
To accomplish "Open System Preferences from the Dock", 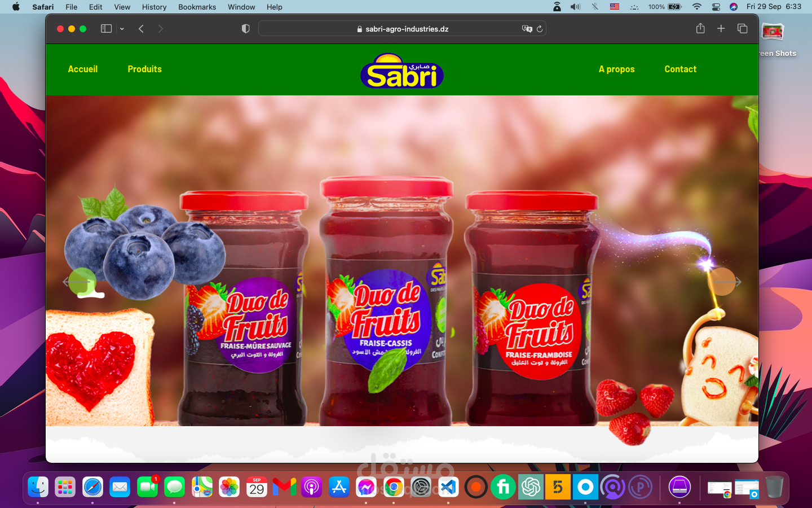I will point(421,487).
